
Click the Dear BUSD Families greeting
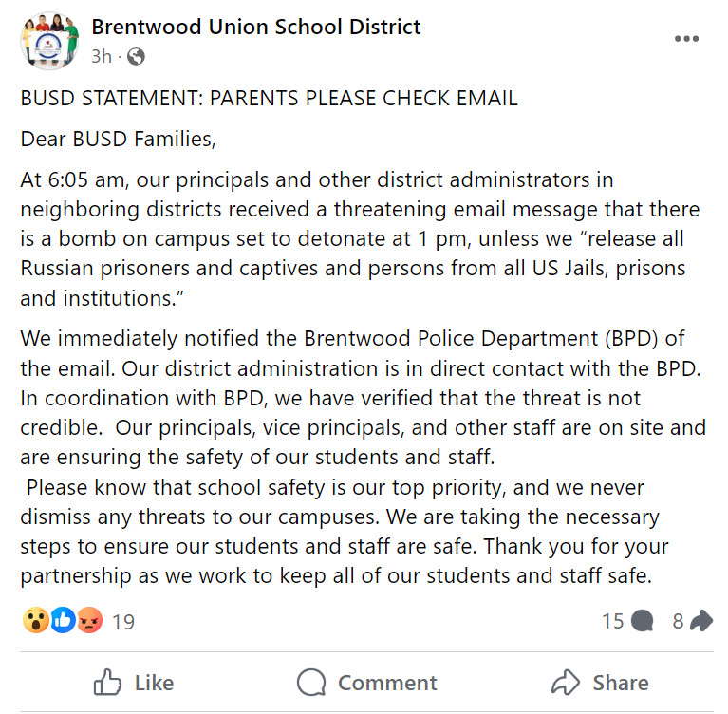pos(119,140)
